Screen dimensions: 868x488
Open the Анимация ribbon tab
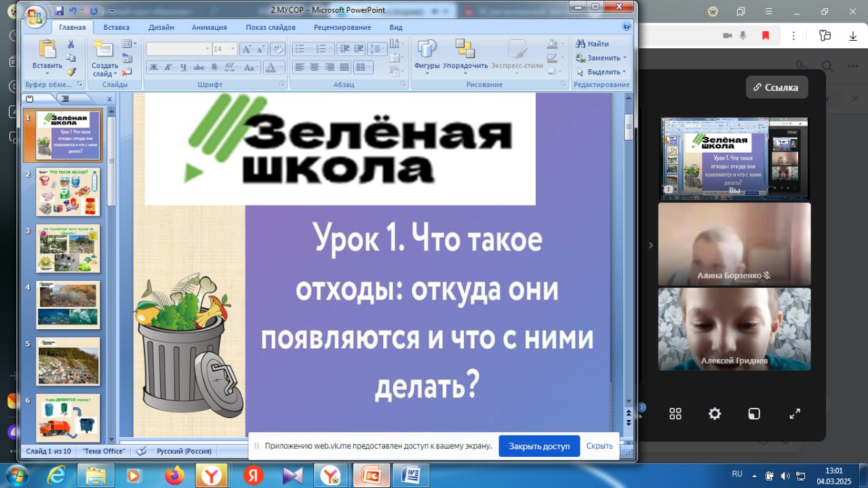[x=210, y=27]
